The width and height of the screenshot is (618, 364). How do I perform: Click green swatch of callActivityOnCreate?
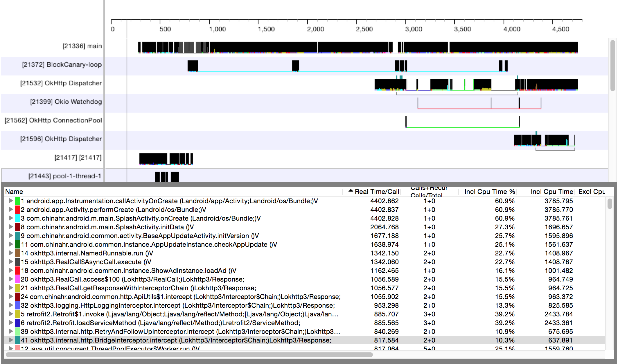(x=17, y=201)
